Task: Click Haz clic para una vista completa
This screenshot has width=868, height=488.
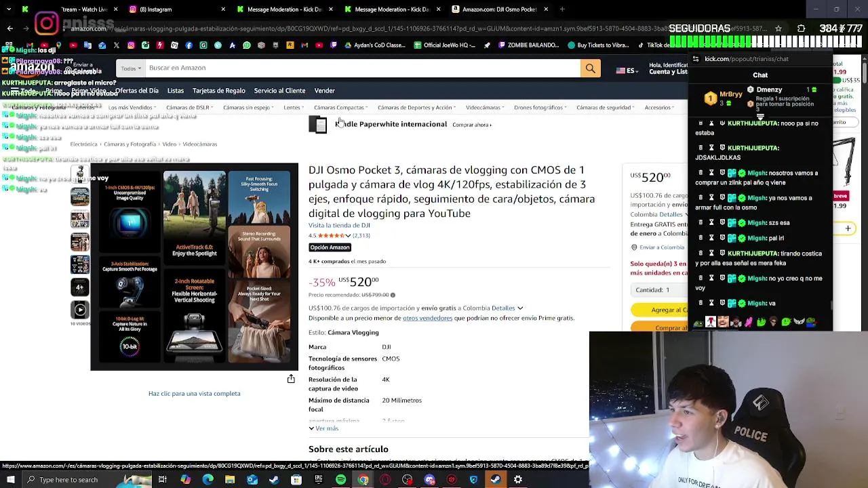Action: [x=195, y=394]
